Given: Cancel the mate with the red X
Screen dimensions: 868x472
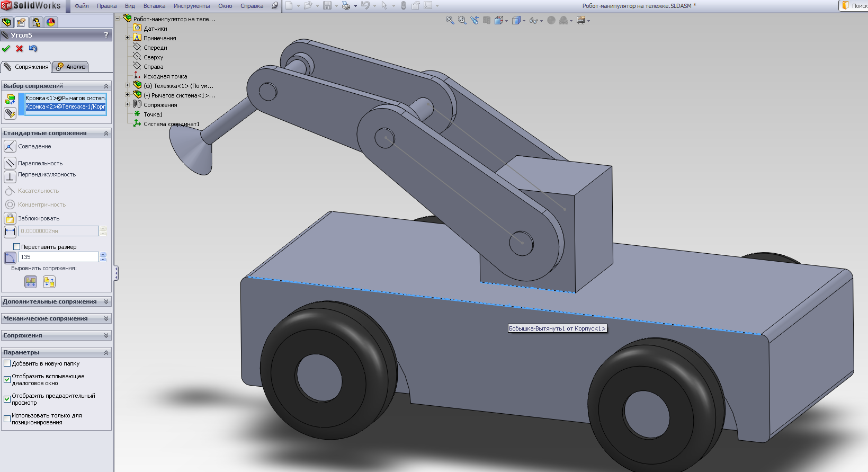Looking at the screenshot, I should pyautogui.click(x=20, y=49).
